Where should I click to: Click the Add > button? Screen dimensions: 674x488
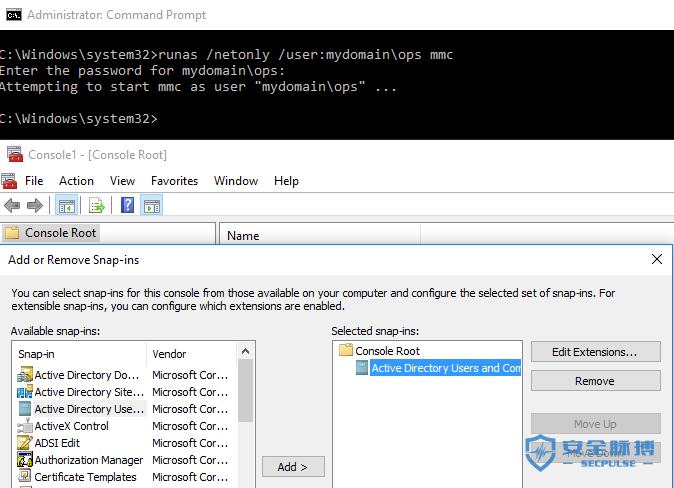(293, 467)
